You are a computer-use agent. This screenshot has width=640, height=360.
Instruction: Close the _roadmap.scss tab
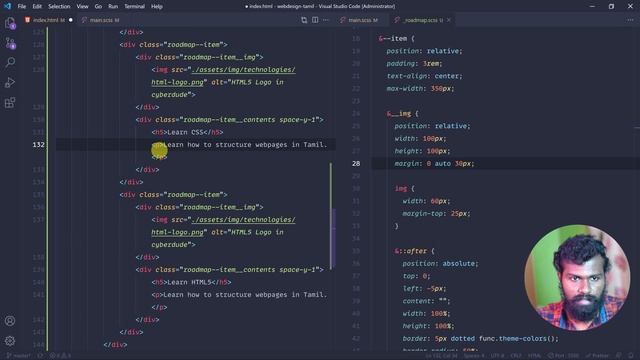pos(449,20)
